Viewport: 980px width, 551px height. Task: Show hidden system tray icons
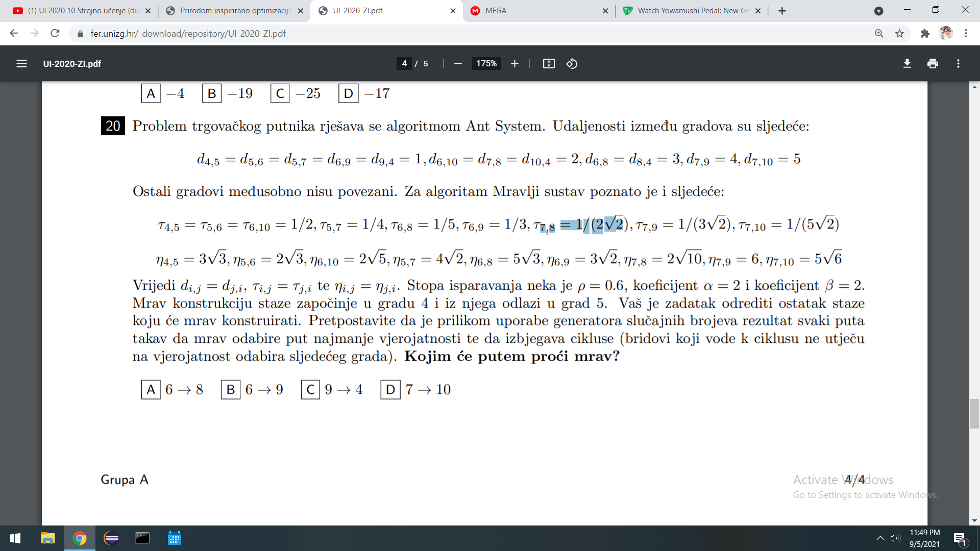click(x=880, y=538)
